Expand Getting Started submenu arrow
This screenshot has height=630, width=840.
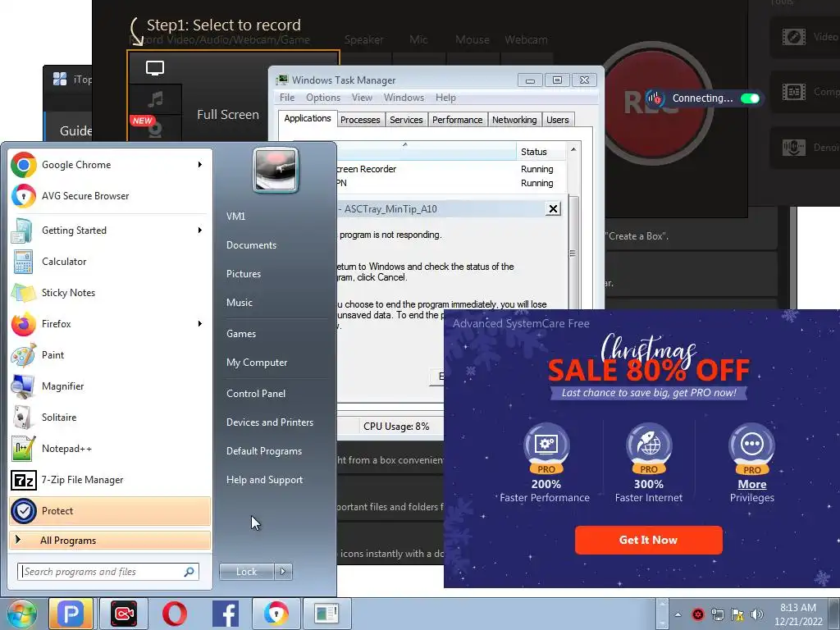[x=200, y=231]
